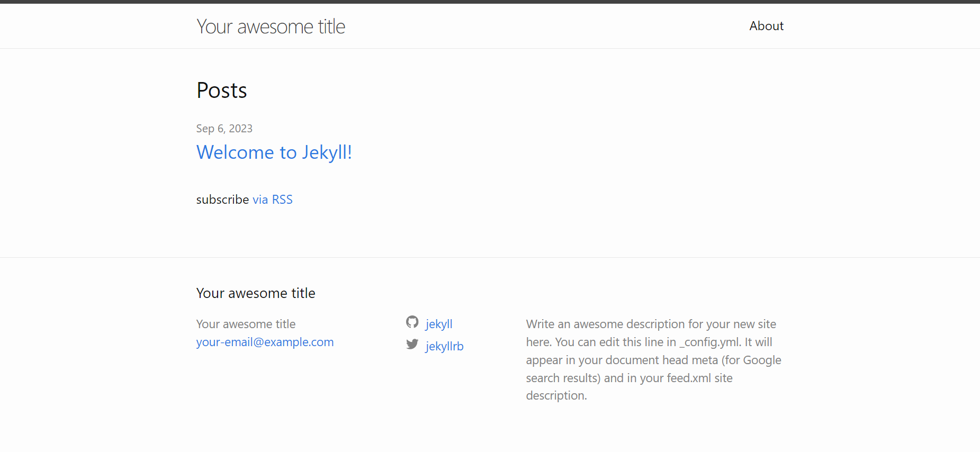980x452 pixels.
Task: Click the 'Posts' heading
Action: (222, 91)
